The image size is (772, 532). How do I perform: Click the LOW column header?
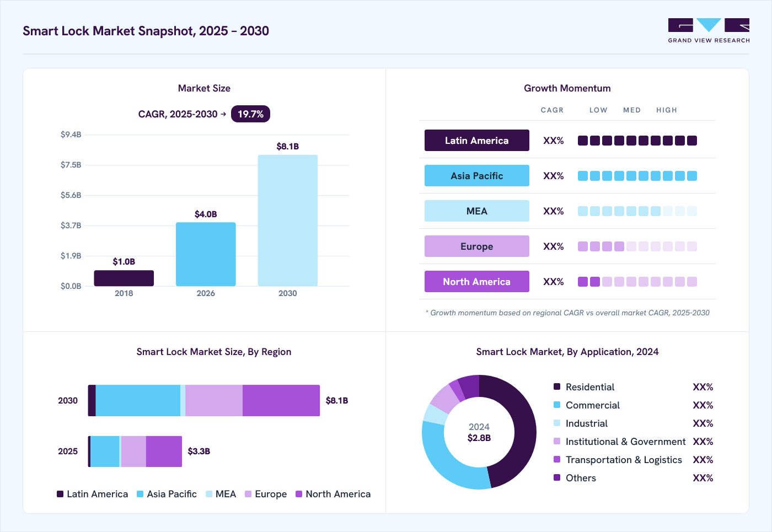click(598, 110)
